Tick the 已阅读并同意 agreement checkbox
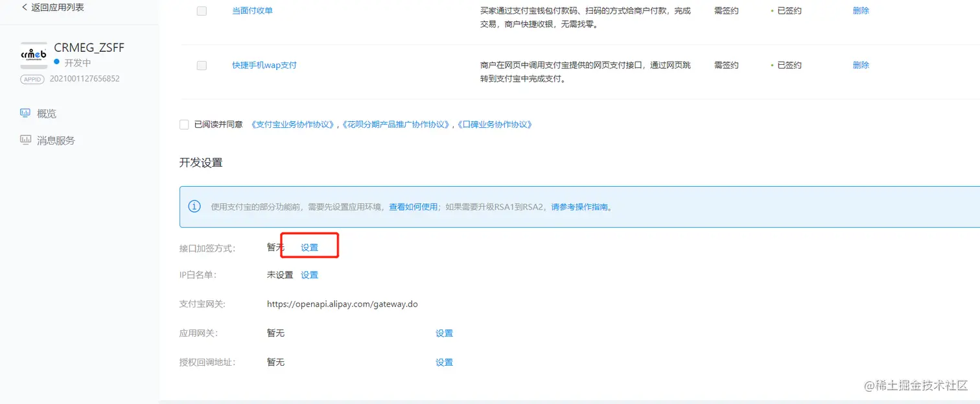Screen dimensions: 980x404 (184, 125)
